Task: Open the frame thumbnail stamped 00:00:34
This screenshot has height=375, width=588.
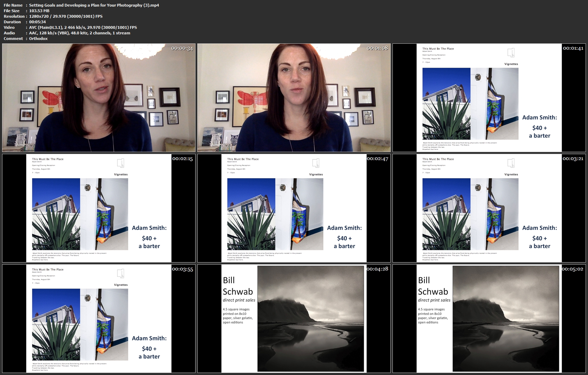Action: [x=99, y=98]
